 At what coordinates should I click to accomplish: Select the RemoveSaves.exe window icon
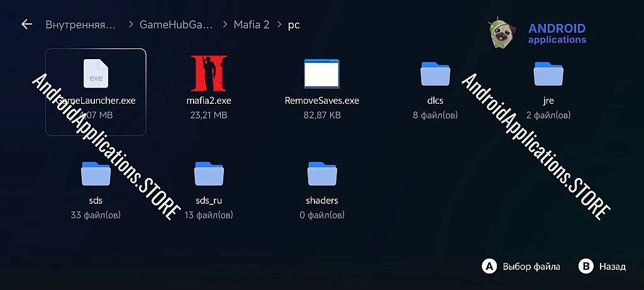321,73
